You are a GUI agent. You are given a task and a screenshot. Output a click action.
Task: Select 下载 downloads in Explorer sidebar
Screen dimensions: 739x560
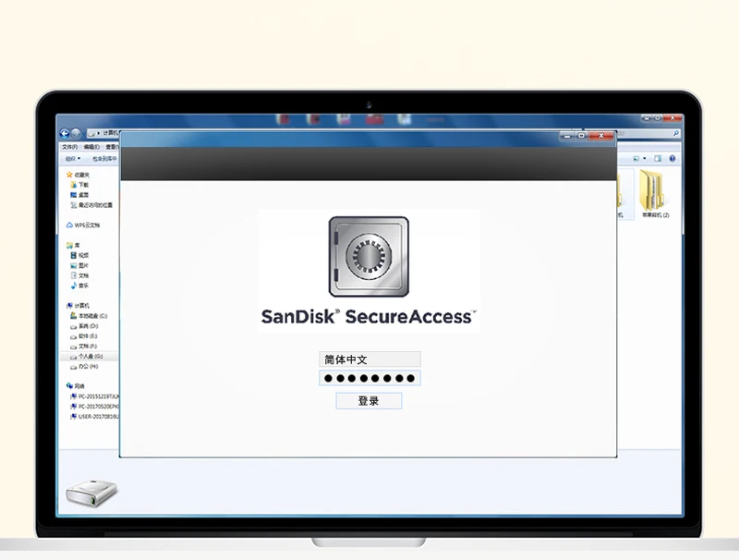click(x=79, y=185)
